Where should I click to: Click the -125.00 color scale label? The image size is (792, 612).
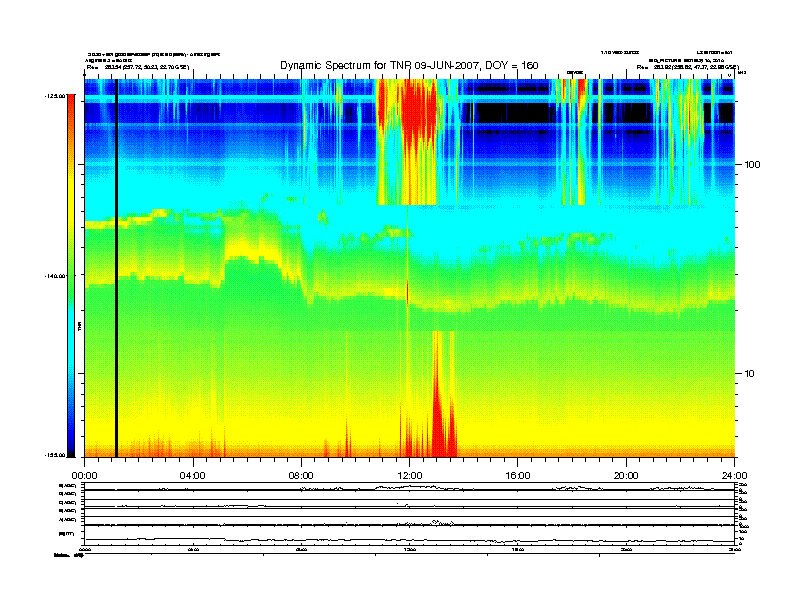click(56, 96)
